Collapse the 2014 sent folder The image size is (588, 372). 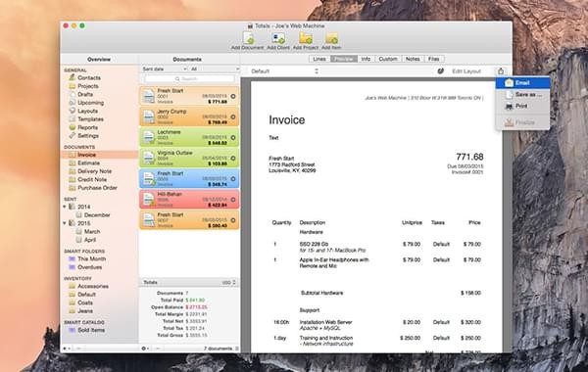pyautogui.click(x=65, y=207)
